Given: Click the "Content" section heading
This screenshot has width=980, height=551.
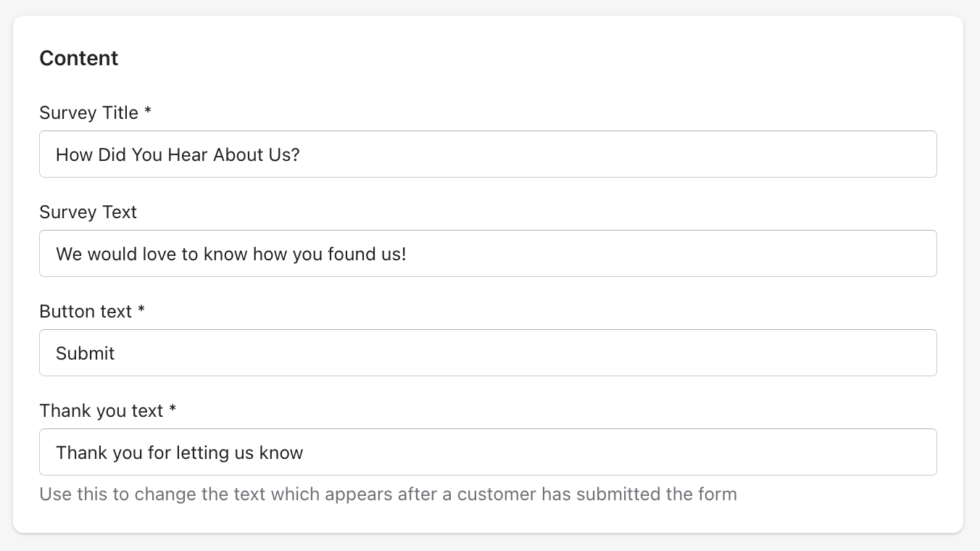Looking at the screenshot, I should pyautogui.click(x=78, y=58).
